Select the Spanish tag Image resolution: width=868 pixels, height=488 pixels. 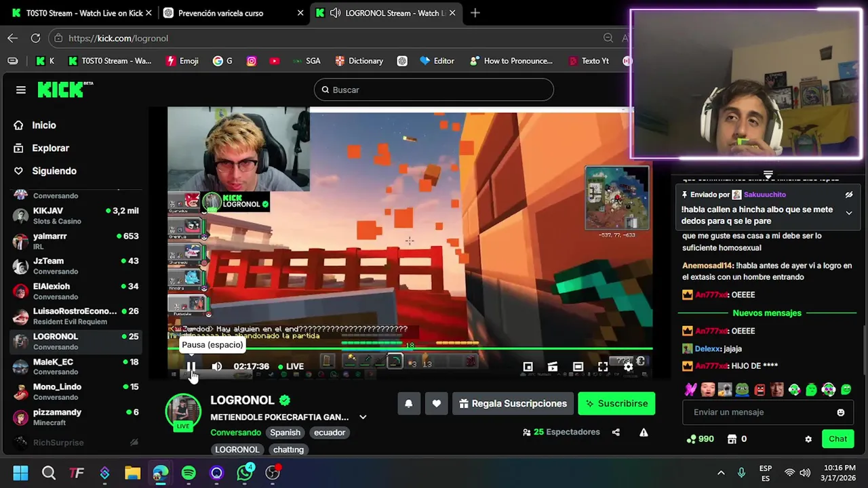pyautogui.click(x=285, y=432)
